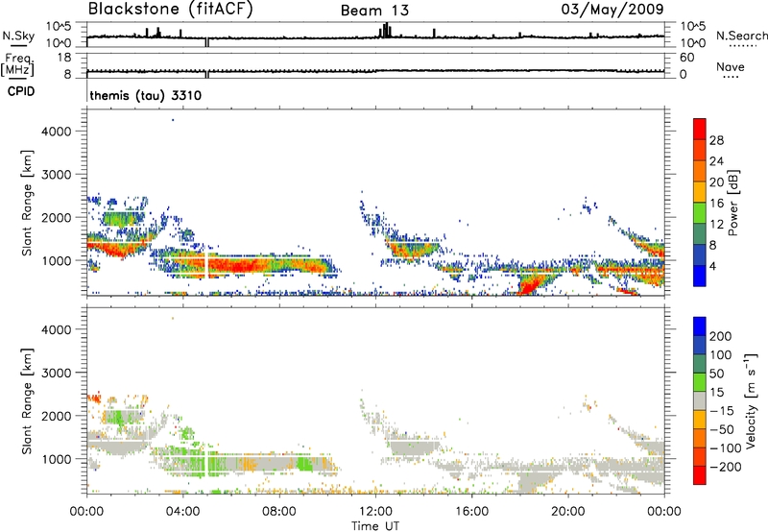Click the '4000' tick on the velocity panel
The width and height of the screenshot is (768, 532).
57,329
